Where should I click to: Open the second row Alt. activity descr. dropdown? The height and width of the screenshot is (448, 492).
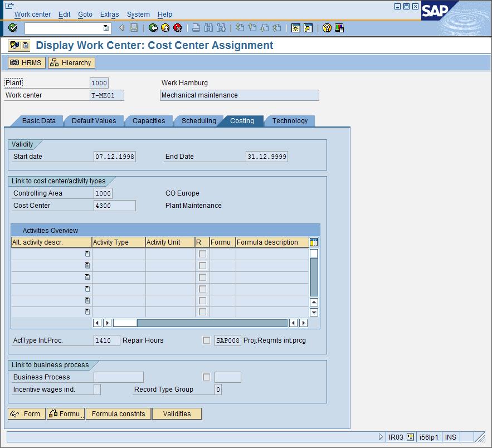[87, 265]
